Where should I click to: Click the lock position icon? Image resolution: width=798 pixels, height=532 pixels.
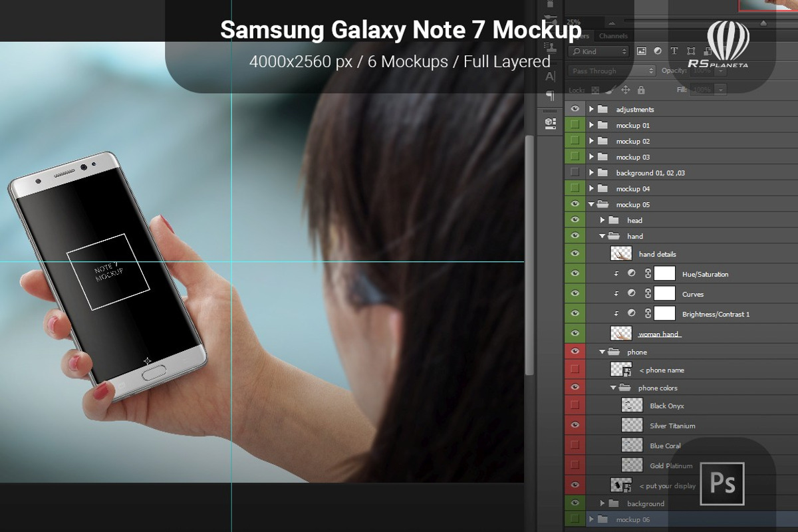click(x=626, y=90)
